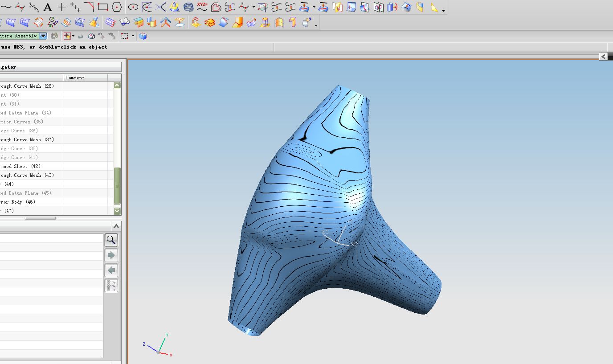Click the navigator horizontal scrollbar thumb

tap(41, 218)
